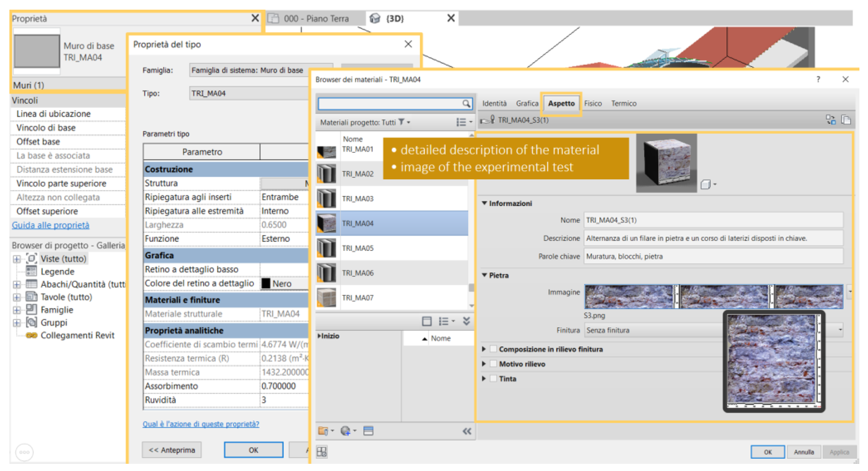Click the library panel view toggle icon
The height and width of the screenshot is (471, 868).
427,321
